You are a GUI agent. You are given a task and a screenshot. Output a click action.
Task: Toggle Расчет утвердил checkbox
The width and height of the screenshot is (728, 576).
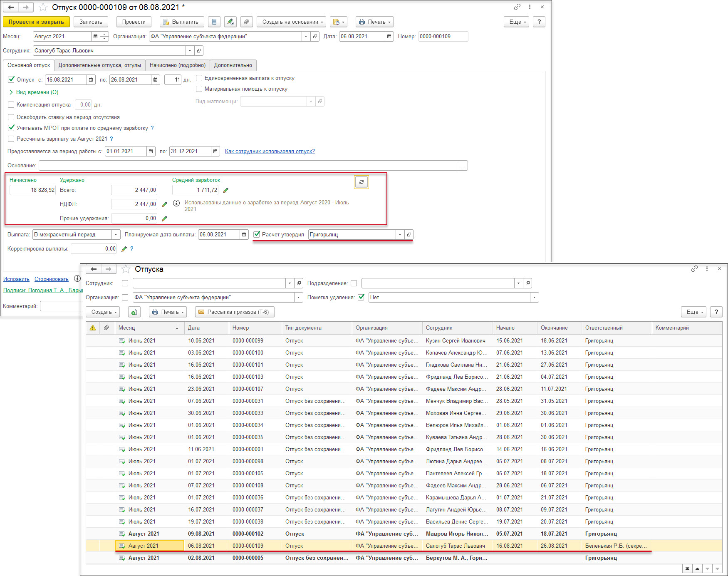(x=257, y=234)
